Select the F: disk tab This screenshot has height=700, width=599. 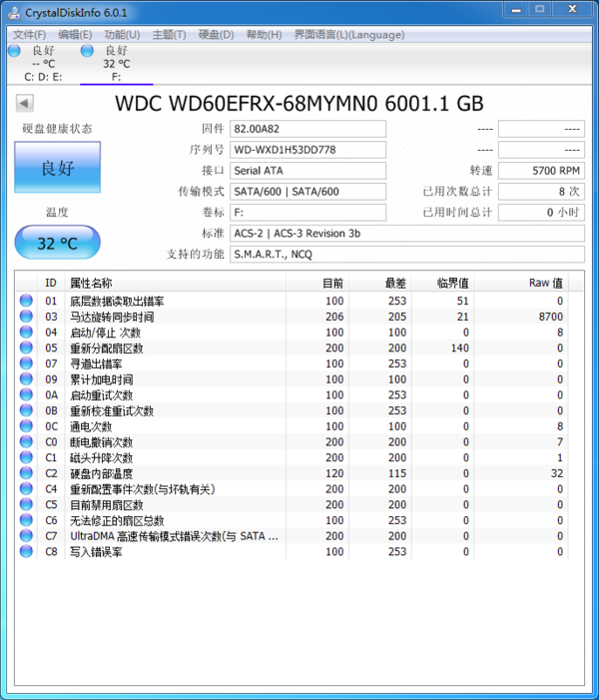point(117,64)
